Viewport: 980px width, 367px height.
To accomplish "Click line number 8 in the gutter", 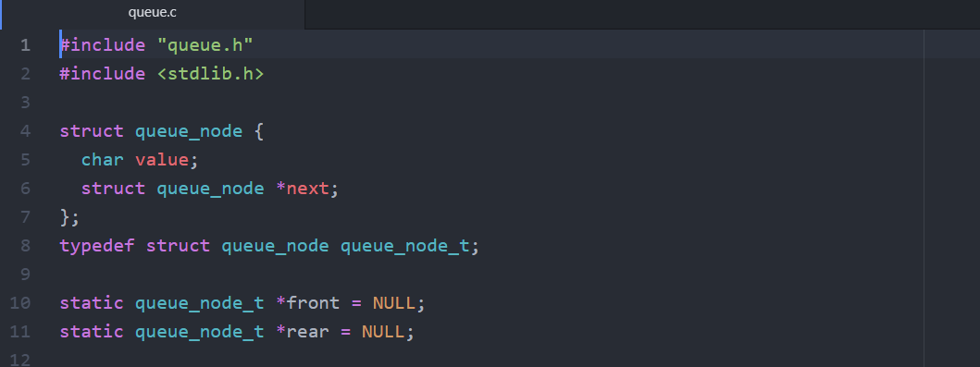I will (25, 246).
